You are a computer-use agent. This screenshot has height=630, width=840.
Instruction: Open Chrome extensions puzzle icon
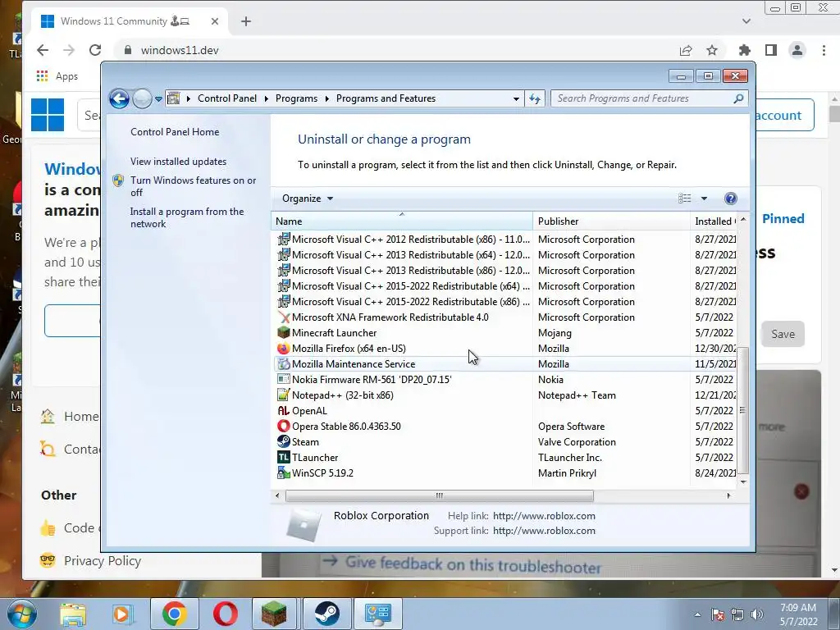[x=744, y=50]
